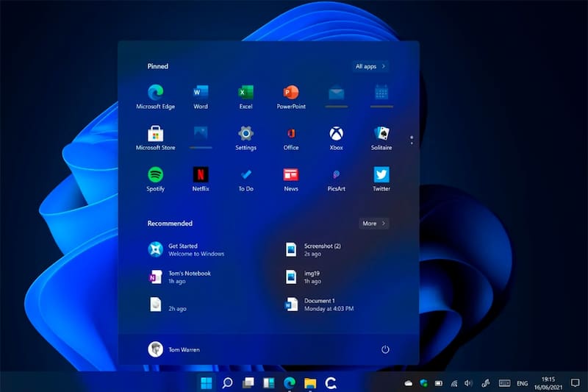The height and width of the screenshot is (392, 588).
Task: Expand More recommended items
Action: [374, 224]
